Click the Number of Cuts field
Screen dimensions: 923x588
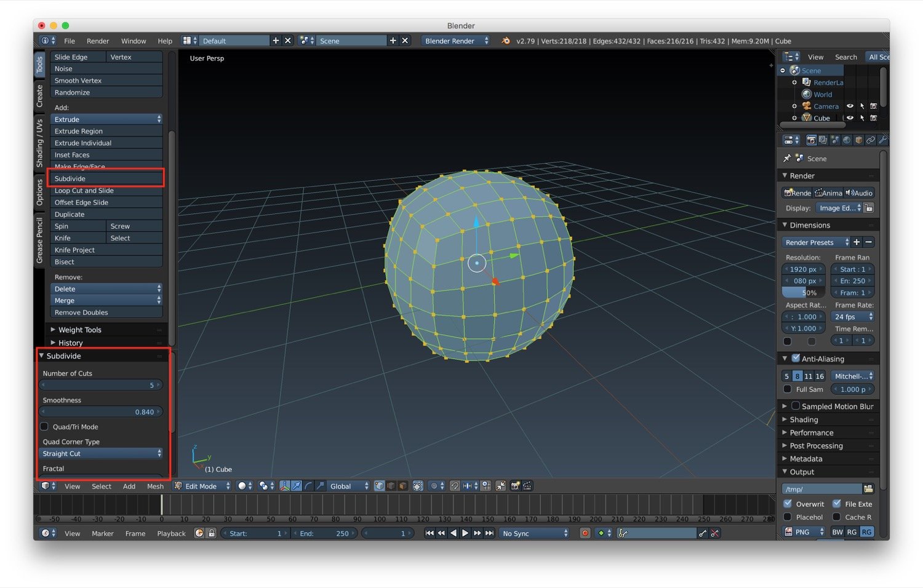[101, 384]
